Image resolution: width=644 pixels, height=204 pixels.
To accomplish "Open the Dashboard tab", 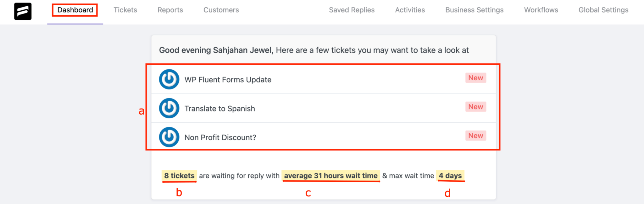I will tap(75, 10).
